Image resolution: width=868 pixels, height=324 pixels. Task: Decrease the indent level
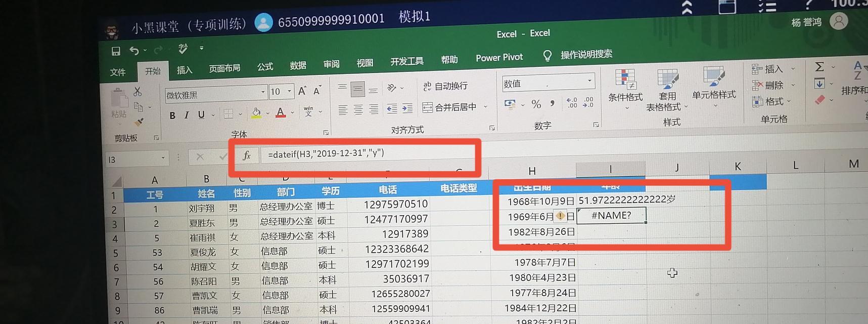tap(392, 108)
